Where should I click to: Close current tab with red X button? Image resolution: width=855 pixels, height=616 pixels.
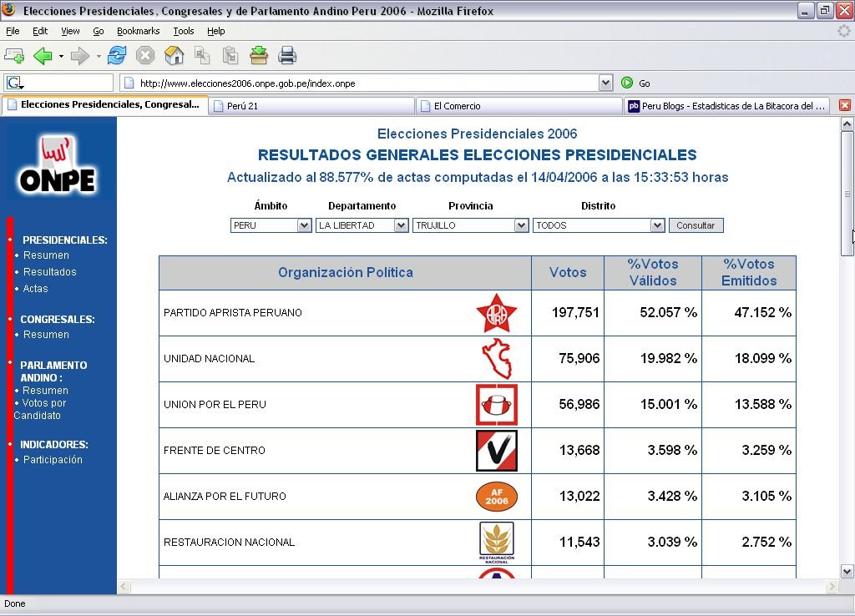pyautogui.click(x=845, y=105)
